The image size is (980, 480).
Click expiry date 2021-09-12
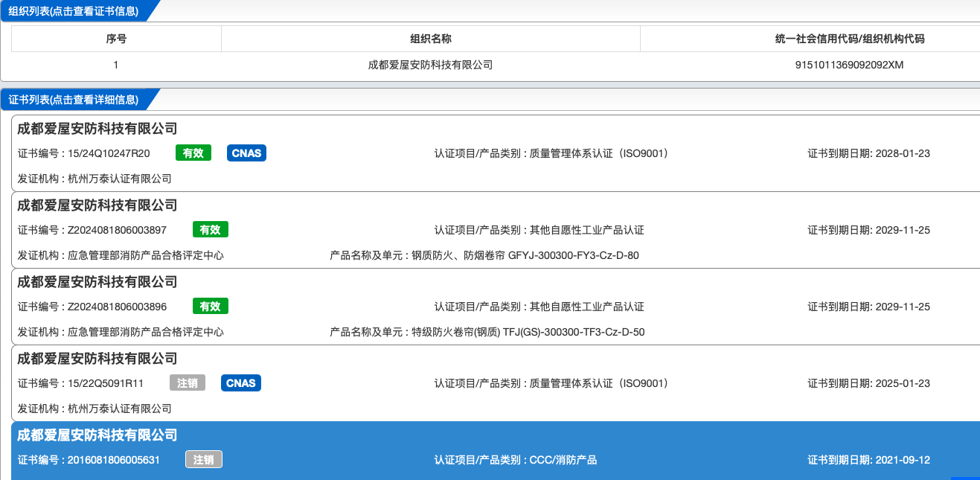click(x=903, y=460)
